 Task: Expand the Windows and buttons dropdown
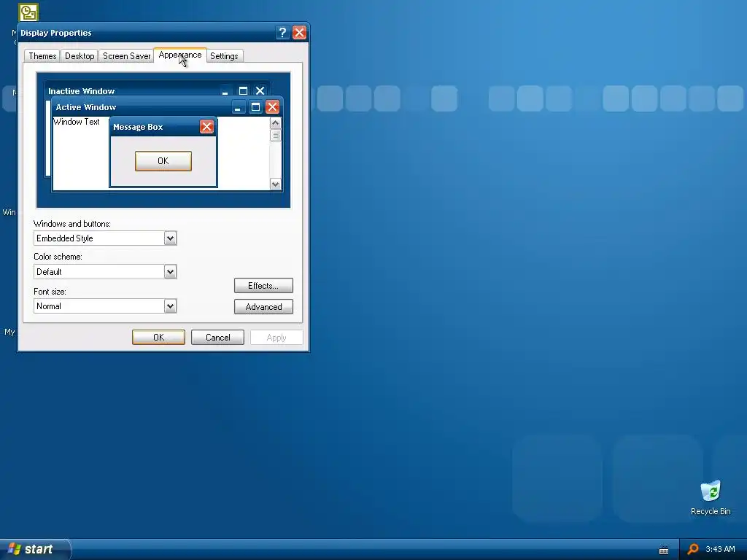(170, 238)
